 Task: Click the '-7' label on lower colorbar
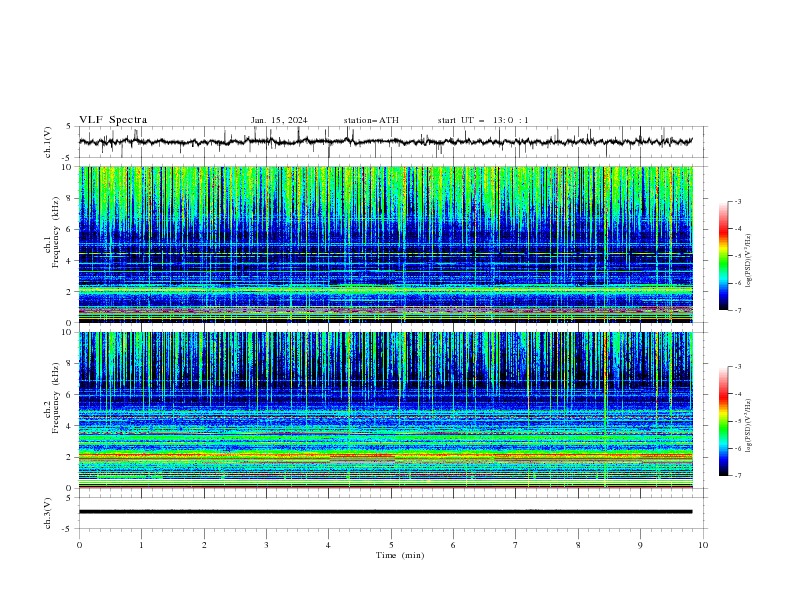tap(737, 475)
